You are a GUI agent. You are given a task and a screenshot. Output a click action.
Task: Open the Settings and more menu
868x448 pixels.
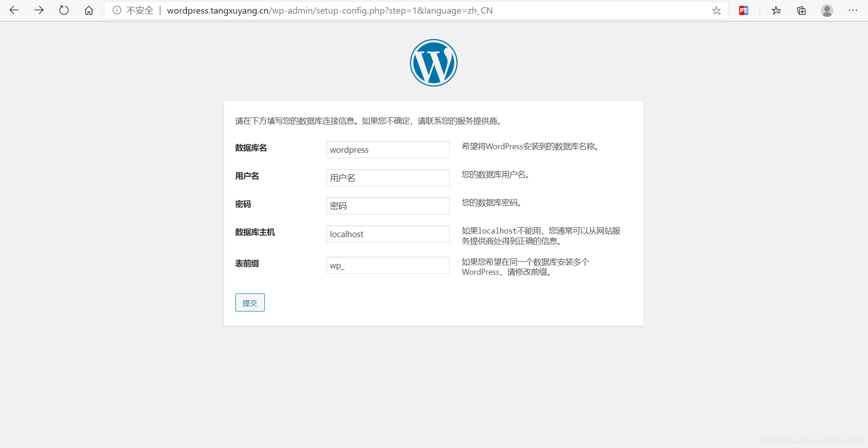853,10
